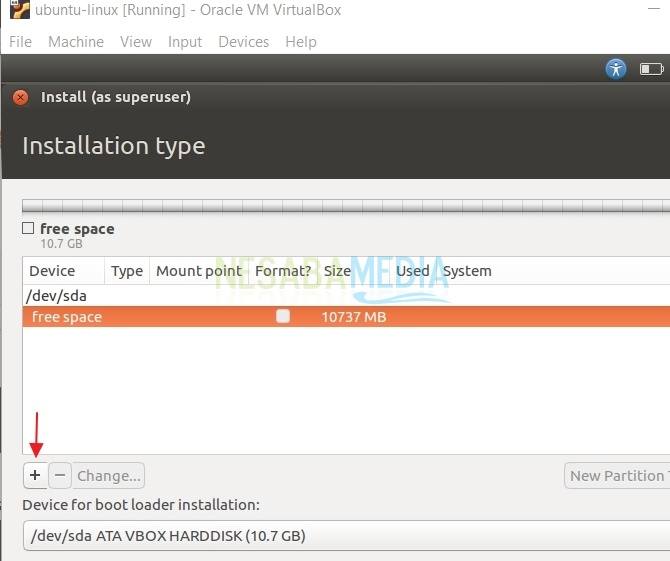
Task: Select the /dev/sda row
Action: 346,296
